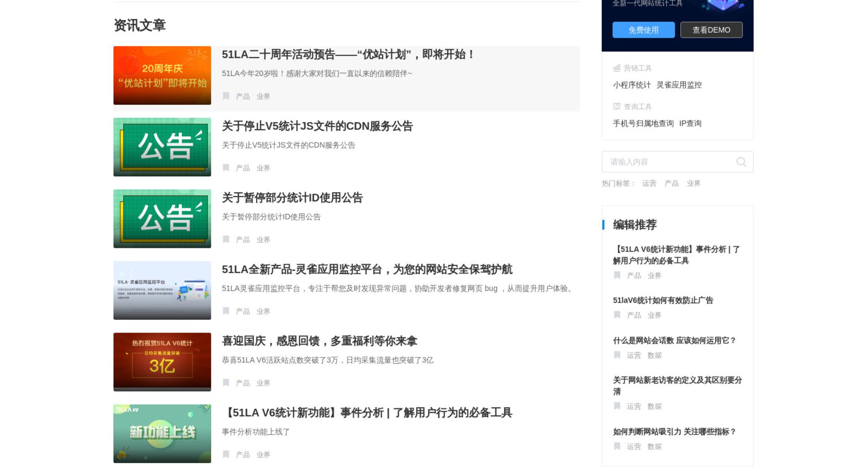
Task: Open 新功能上线 article thumbnail
Action: click(162, 433)
